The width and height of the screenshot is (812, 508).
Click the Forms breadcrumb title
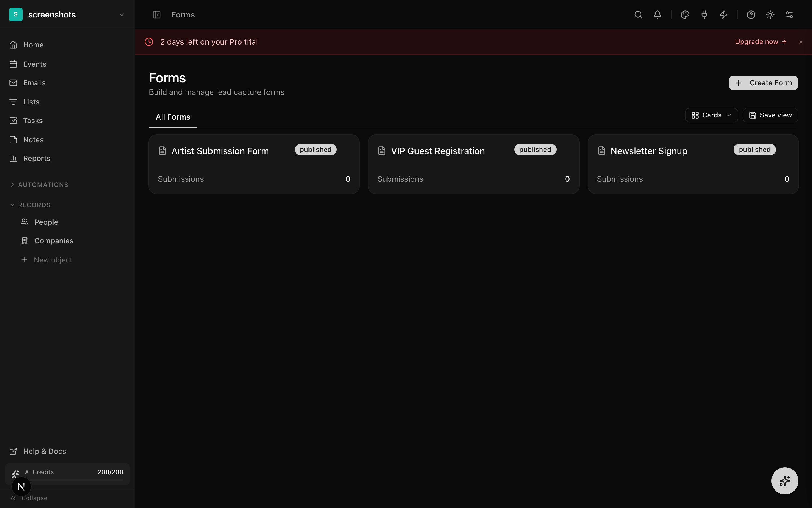pos(183,15)
